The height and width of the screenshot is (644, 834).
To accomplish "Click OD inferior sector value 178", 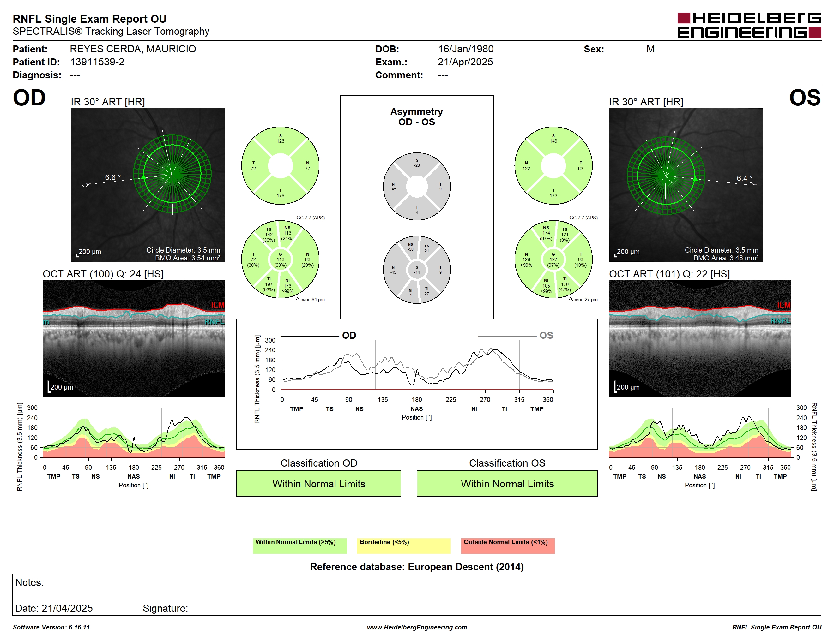I will (x=280, y=195).
